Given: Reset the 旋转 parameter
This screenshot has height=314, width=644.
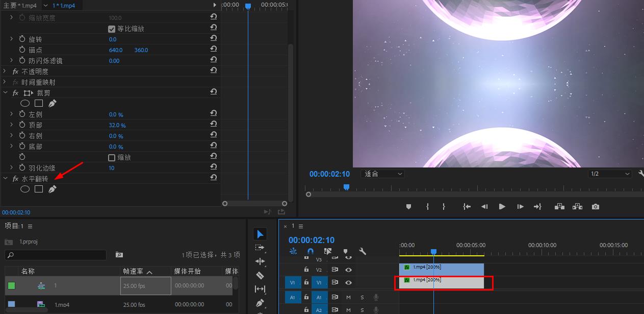Looking at the screenshot, I should coord(214,39).
